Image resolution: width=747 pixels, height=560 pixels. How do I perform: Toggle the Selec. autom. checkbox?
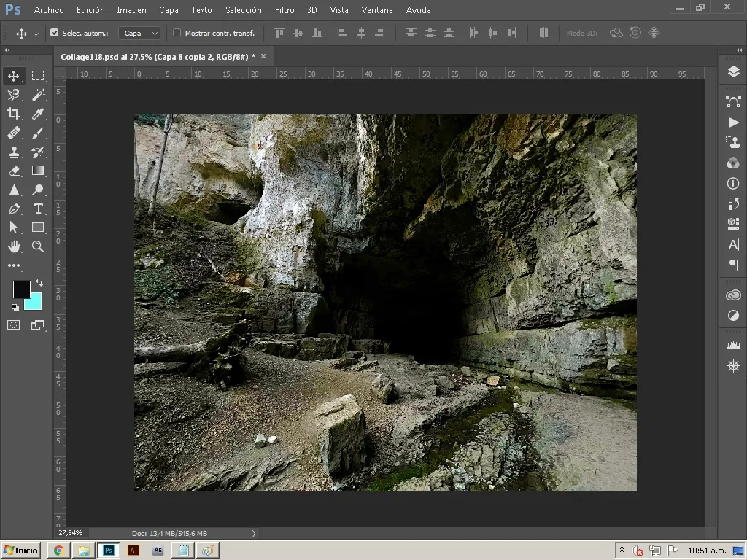(54, 33)
